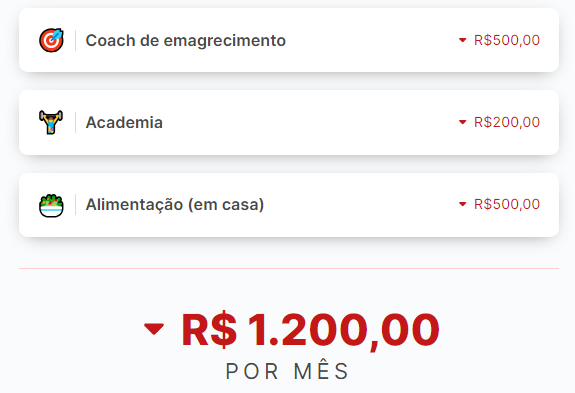The width and height of the screenshot is (575, 393).
Task: Click the pink separator next to target icon
Action: 76,40
